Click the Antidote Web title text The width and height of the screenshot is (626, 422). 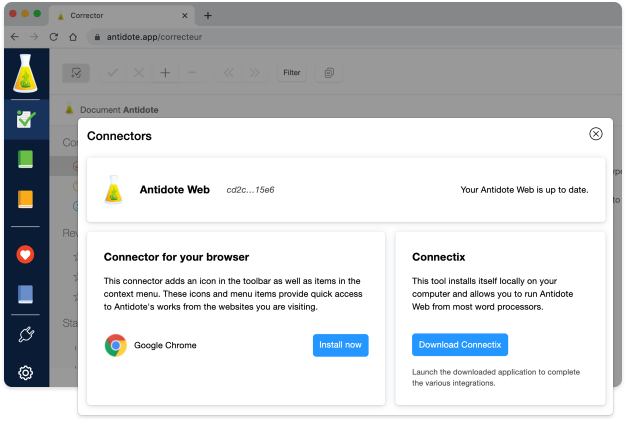tap(174, 190)
